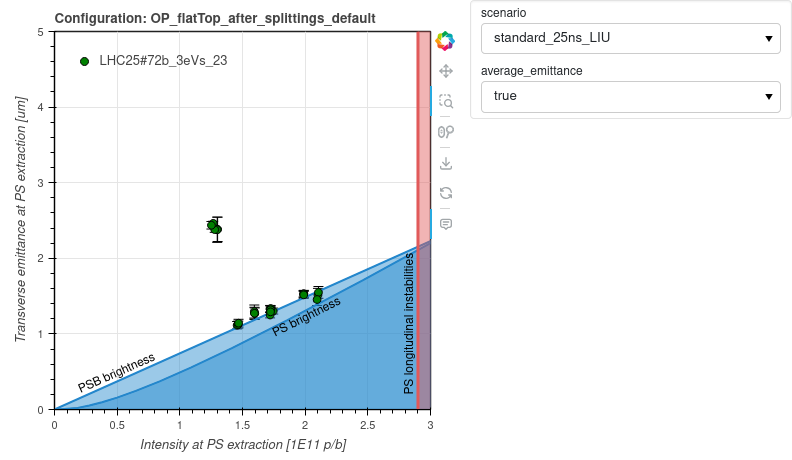Click the PSB brightness label
This screenshot has height=460, width=792.
point(117,372)
